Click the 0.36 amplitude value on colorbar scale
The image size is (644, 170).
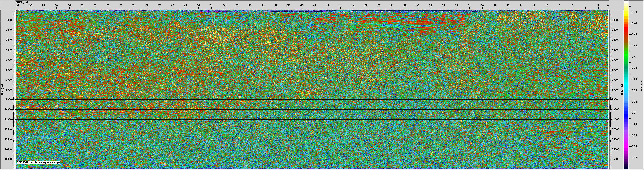(635, 79)
